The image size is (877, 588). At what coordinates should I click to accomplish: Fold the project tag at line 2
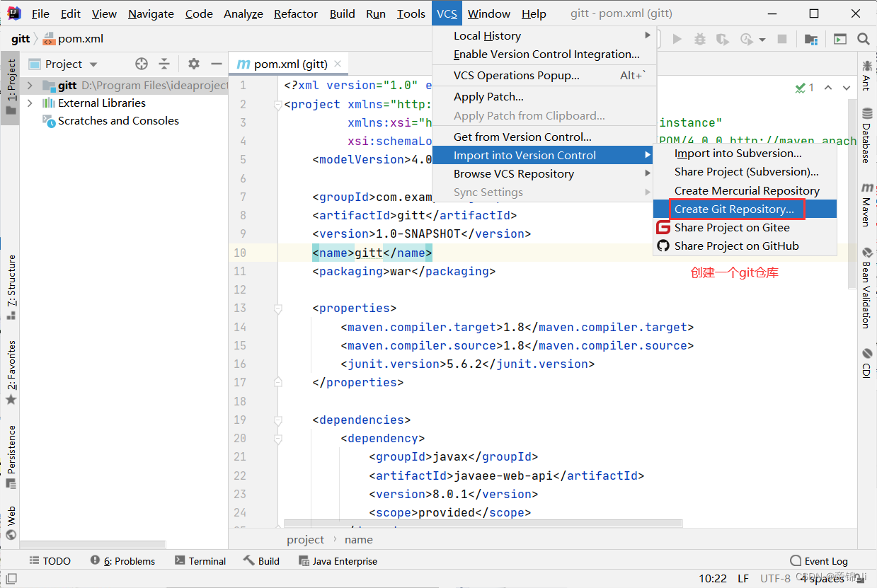pyautogui.click(x=277, y=105)
